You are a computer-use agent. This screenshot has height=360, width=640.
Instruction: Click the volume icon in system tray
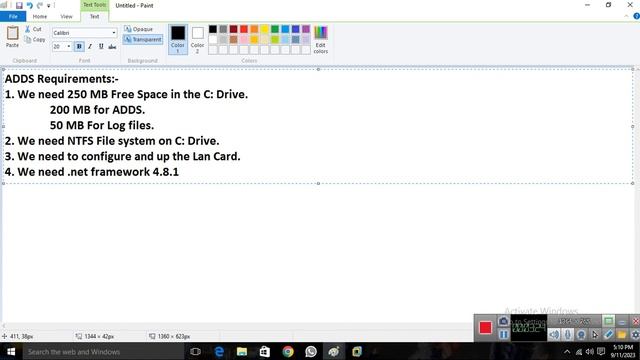click(590, 352)
